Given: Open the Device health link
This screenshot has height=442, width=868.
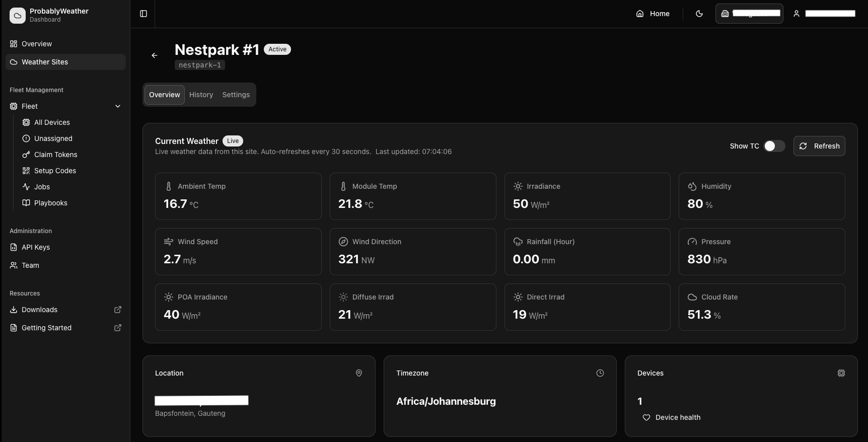Looking at the screenshot, I should [x=677, y=417].
